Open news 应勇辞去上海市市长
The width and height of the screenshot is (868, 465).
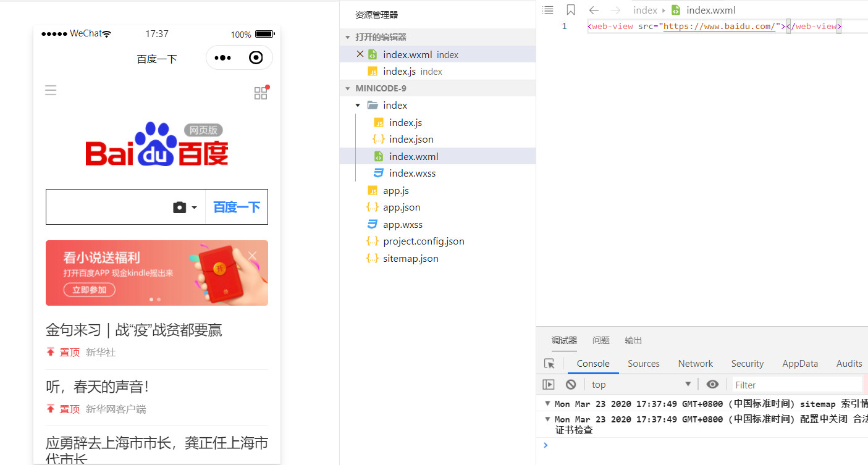click(157, 451)
